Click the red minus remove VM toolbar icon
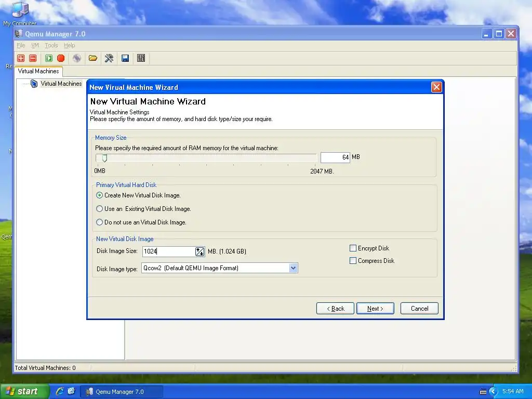 click(33, 58)
